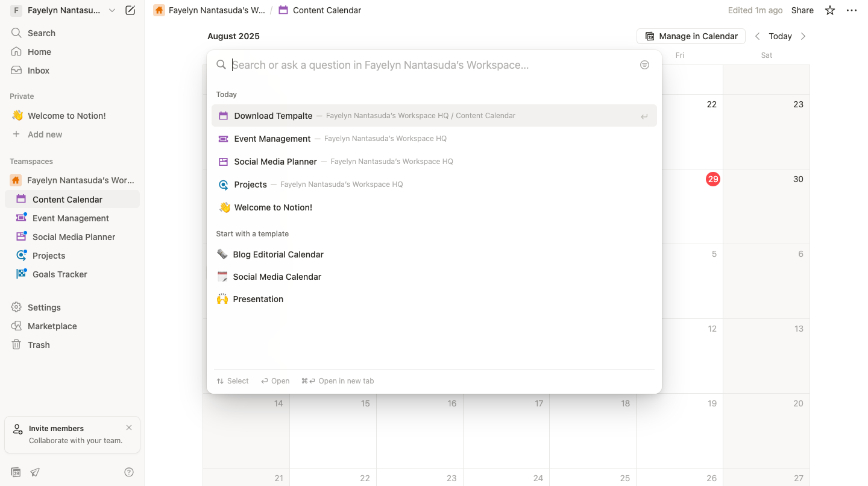The width and height of the screenshot is (868, 486).
Task: Open the Event Management search result
Action: [x=272, y=139]
